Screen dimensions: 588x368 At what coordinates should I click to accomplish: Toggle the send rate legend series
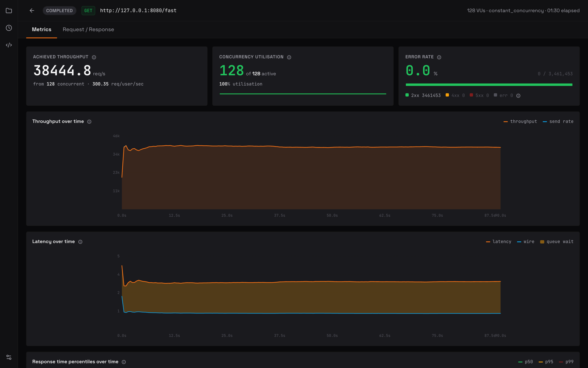(x=558, y=121)
